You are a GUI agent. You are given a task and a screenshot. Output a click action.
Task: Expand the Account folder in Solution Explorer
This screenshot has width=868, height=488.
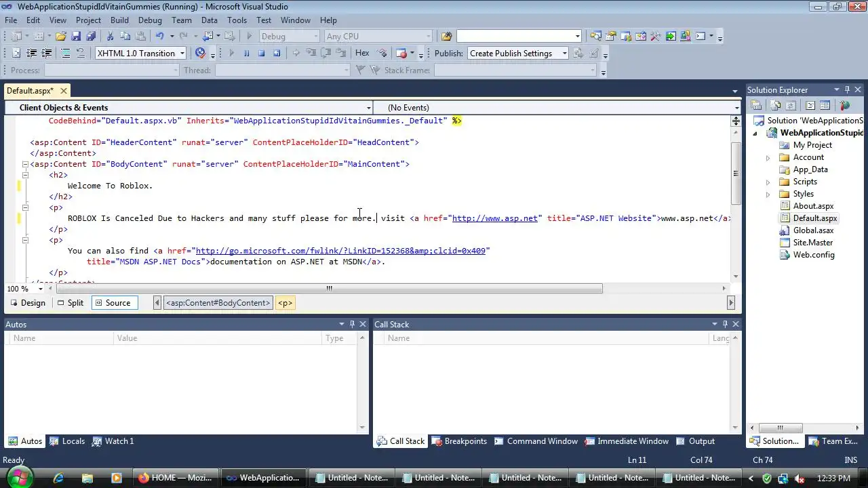(768, 157)
